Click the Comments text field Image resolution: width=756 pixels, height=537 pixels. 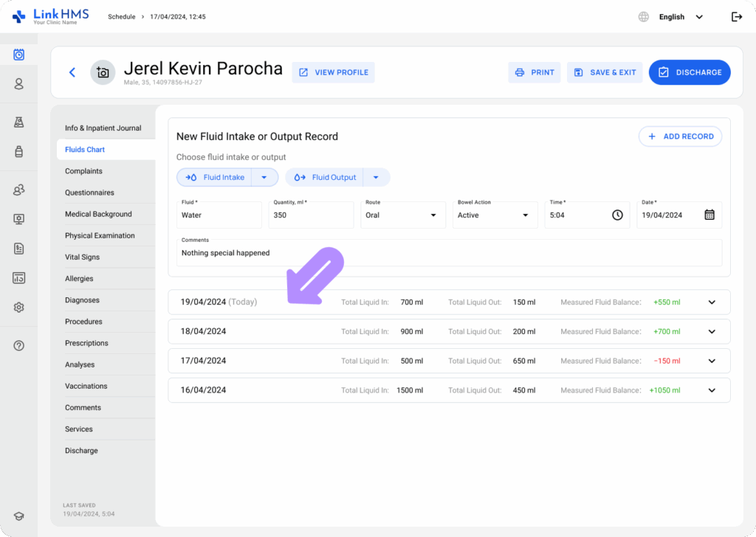[449, 253]
